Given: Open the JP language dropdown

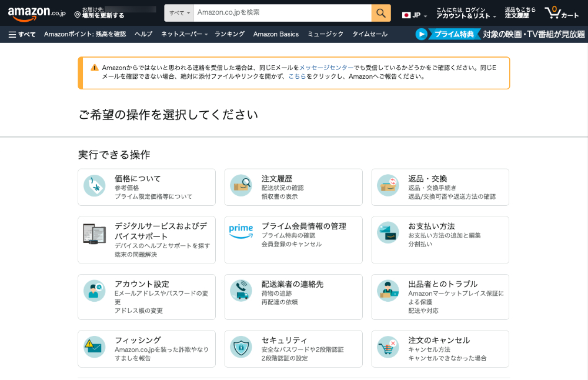Looking at the screenshot, I should 415,15.
